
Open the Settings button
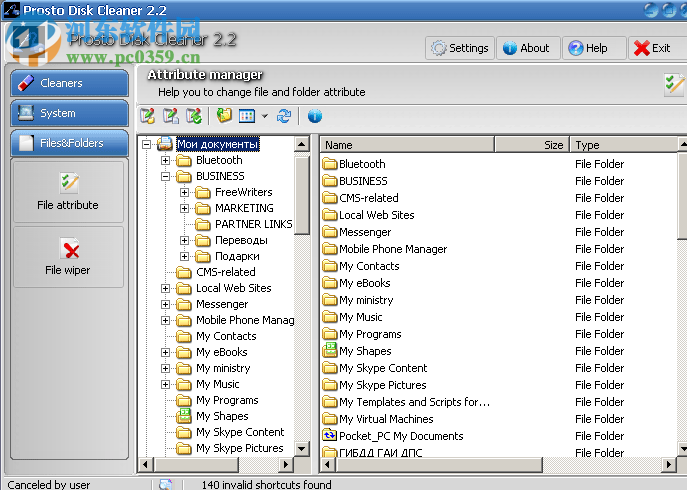(x=460, y=48)
